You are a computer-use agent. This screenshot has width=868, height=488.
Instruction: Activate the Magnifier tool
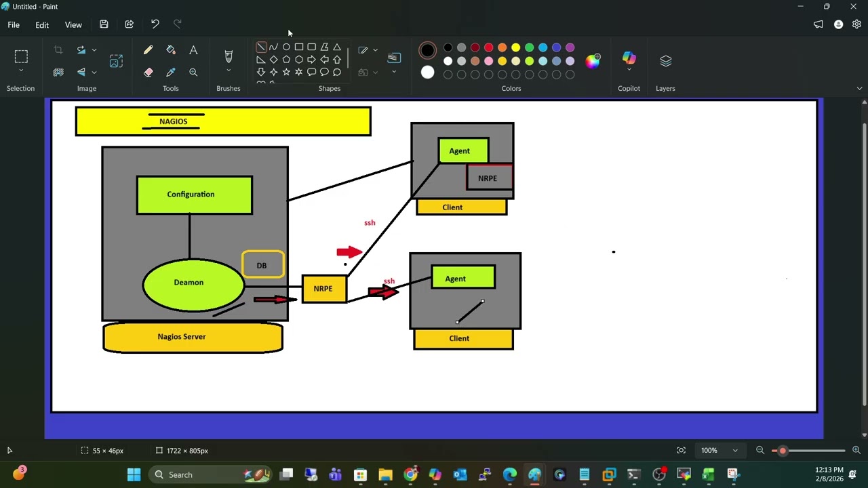pos(193,72)
